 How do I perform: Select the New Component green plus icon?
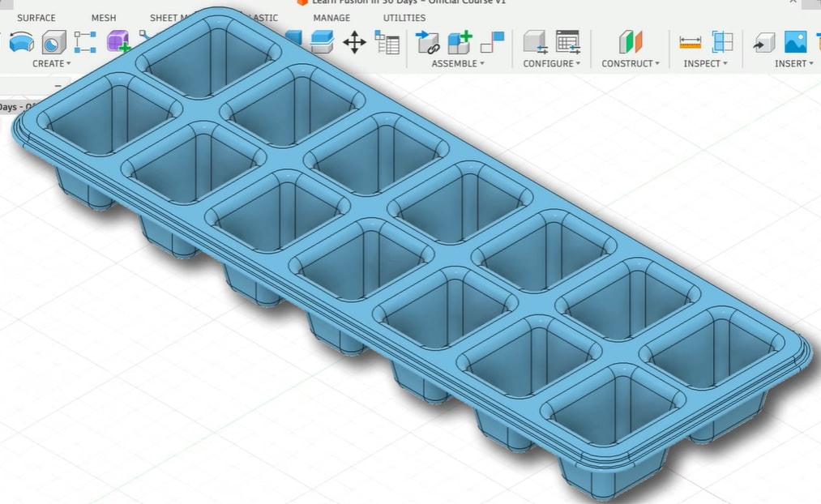[x=460, y=42]
